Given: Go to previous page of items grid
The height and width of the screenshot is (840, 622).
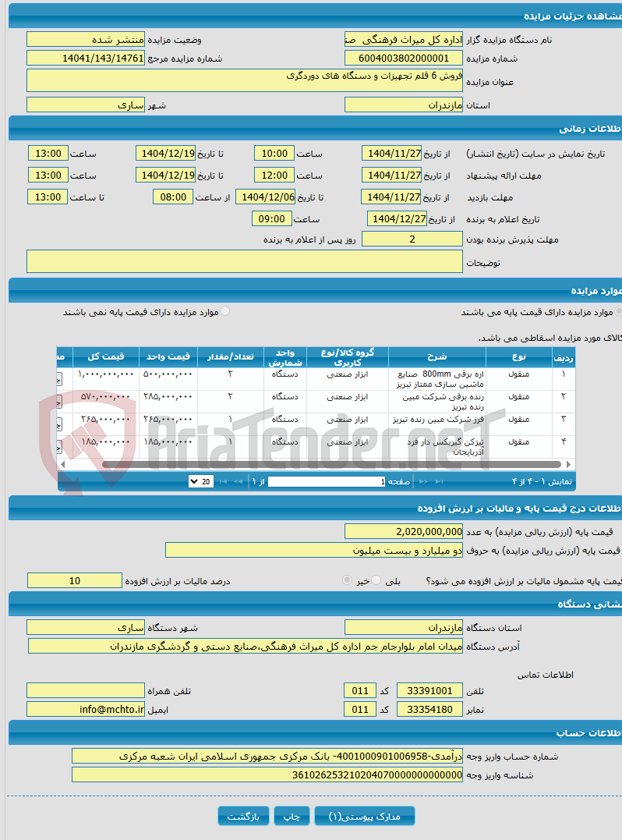Looking at the screenshot, I should tap(423, 481).
